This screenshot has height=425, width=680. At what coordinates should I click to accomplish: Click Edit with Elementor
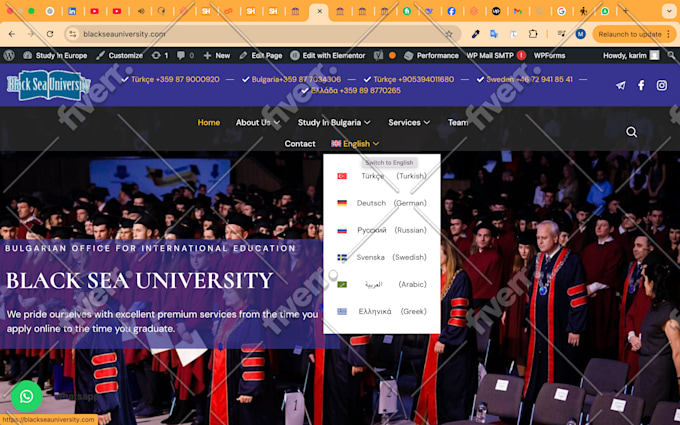(x=328, y=56)
